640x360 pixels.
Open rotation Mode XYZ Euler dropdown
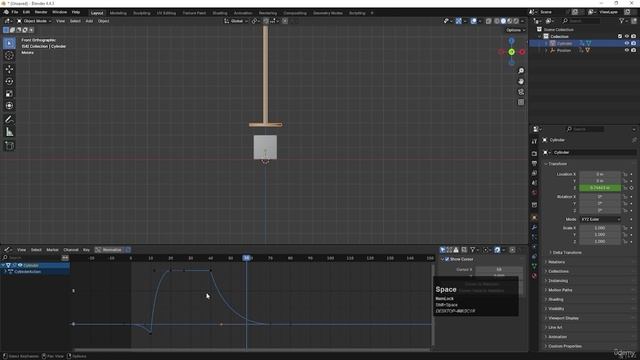600,220
